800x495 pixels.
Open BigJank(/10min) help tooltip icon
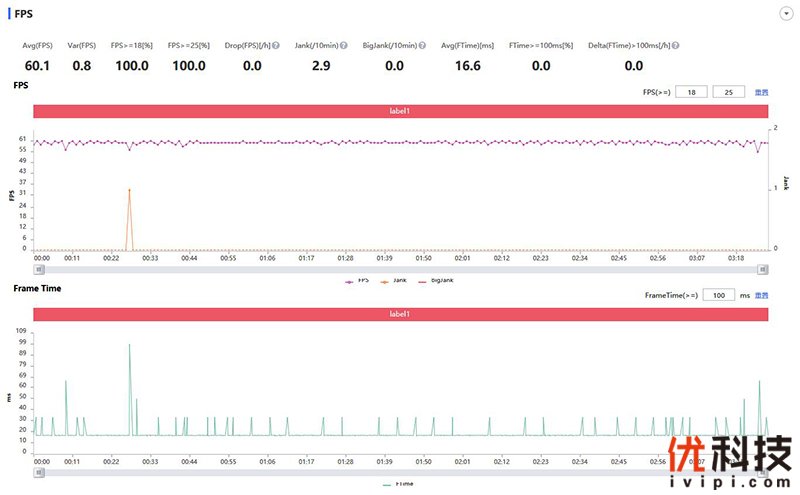(422, 46)
